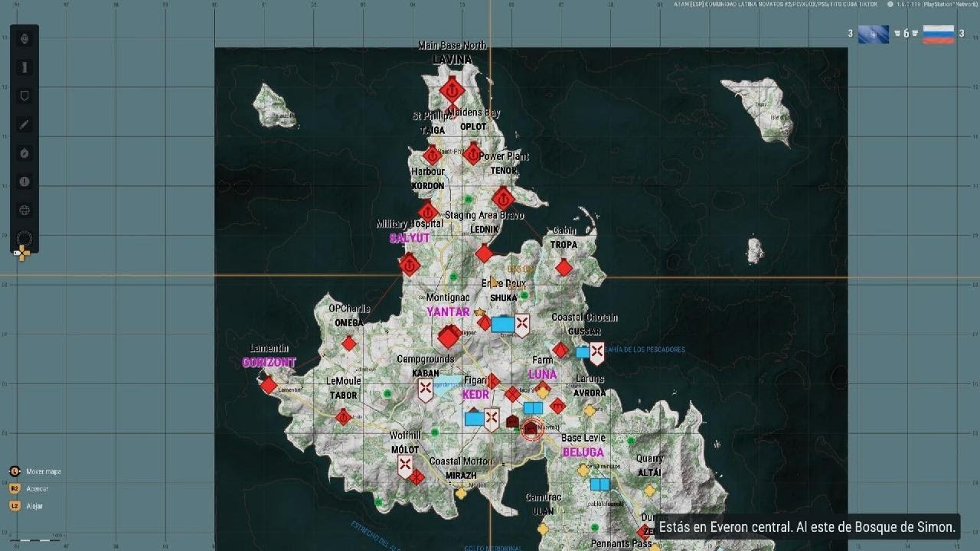
Task: Click the 'KEDR' callsign label
Action: click(x=475, y=395)
